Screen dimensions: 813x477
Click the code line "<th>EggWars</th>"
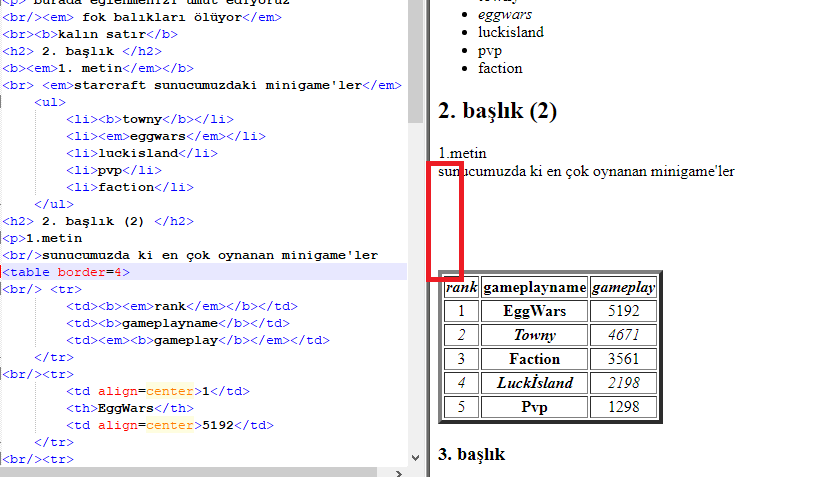click(x=130, y=409)
